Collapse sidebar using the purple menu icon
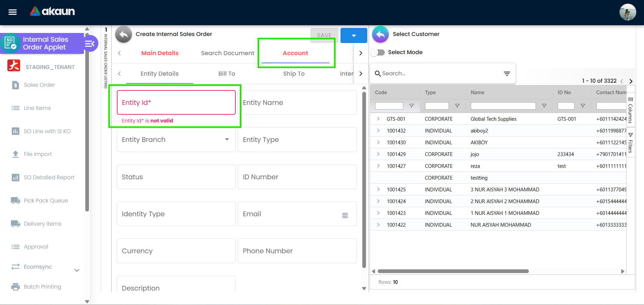The width and height of the screenshot is (644, 305). (x=90, y=43)
